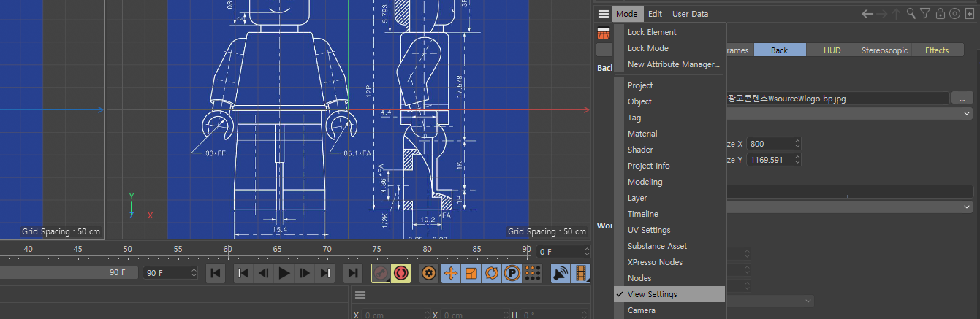Switch to the Stereoscopic tab
980x319 pixels.
[x=885, y=50]
